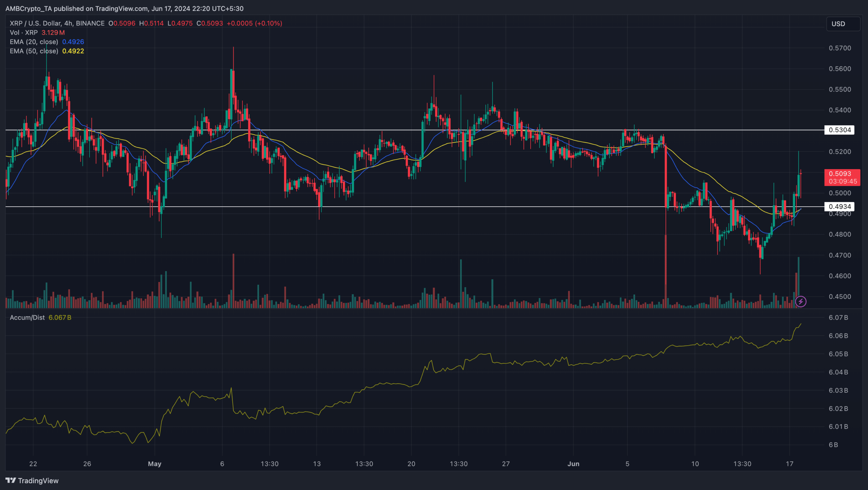This screenshot has height=490, width=868.
Task: Click the 0.5500 price axis label
Action: pyautogui.click(x=840, y=89)
